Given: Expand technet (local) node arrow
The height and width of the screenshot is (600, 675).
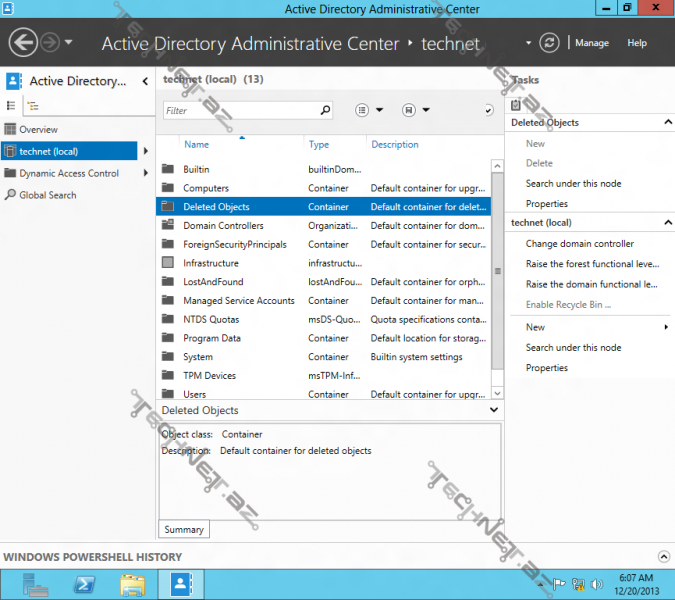Looking at the screenshot, I should tap(146, 151).
